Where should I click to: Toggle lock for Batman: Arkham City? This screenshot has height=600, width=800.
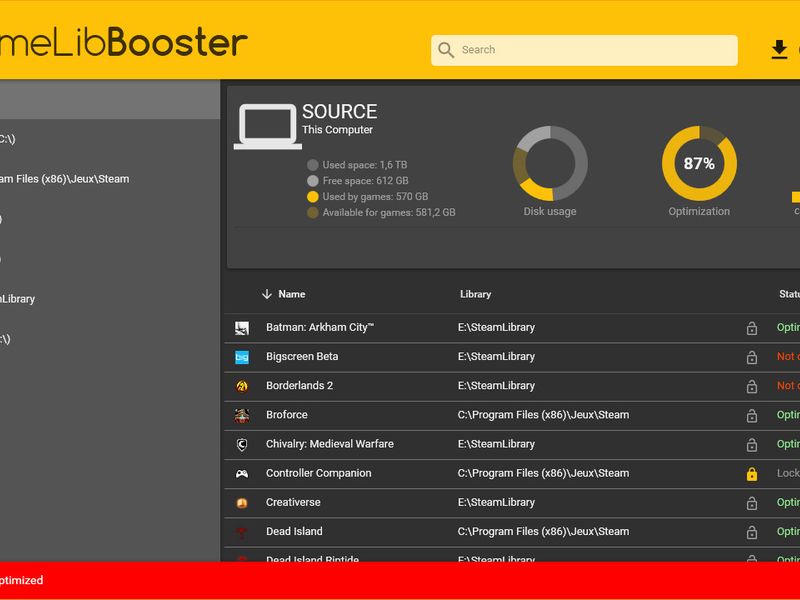tap(752, 328)
